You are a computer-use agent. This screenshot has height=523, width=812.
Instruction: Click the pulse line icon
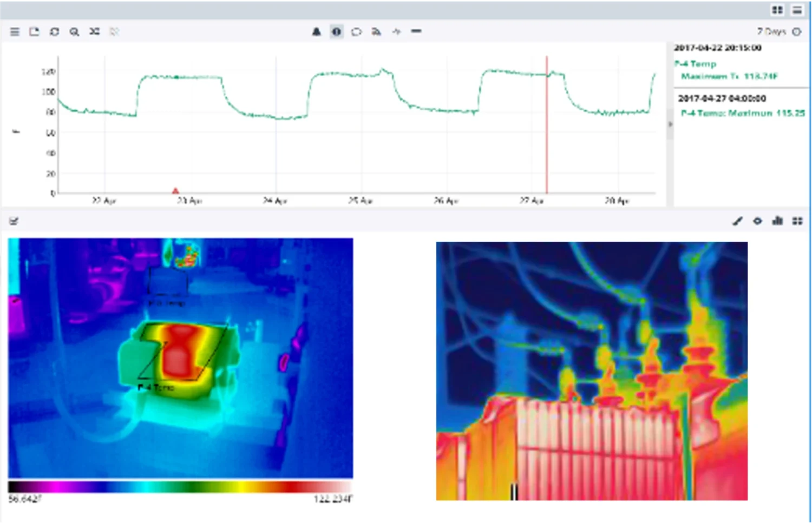396,32
